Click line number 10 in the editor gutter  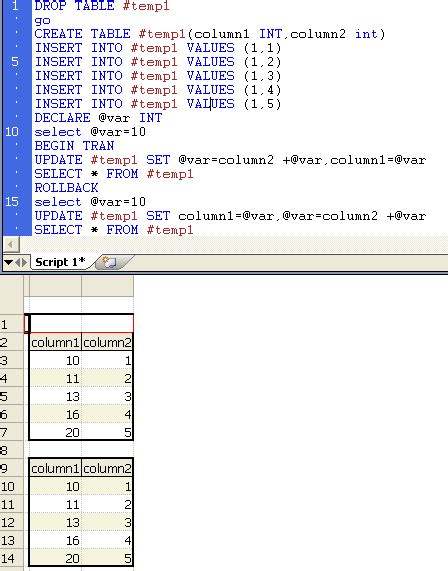pyautogui.click(x=12, y=131)
